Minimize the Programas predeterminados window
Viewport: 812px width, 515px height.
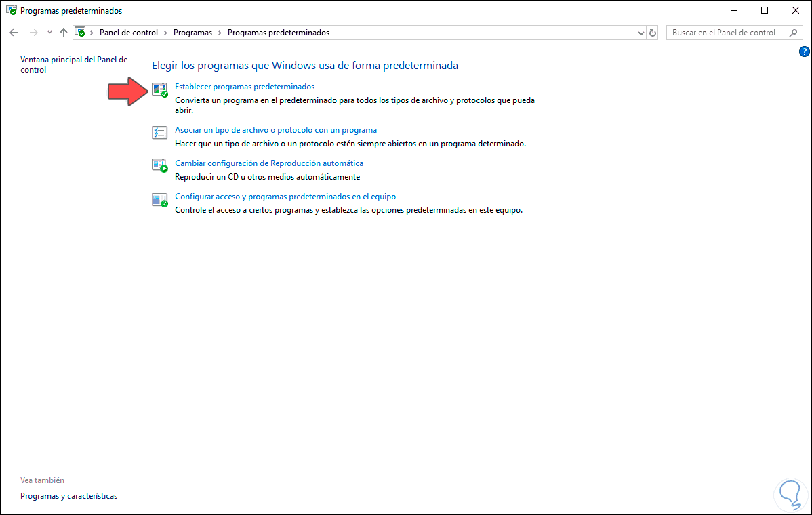tap(734, 10)
